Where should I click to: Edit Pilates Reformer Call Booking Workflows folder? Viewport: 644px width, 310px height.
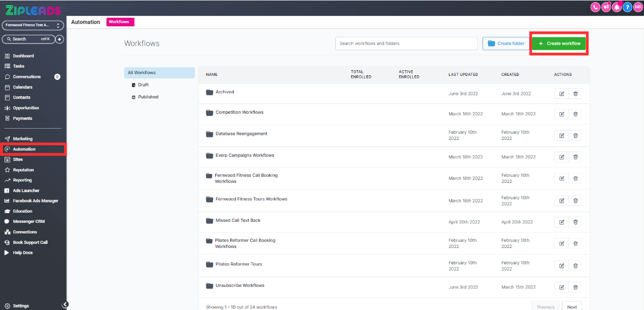[x=561, y=243]
